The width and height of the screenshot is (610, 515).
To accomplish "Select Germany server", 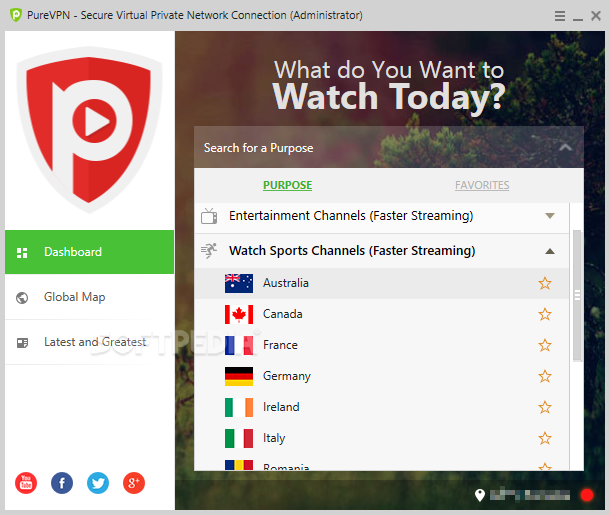I will pyautogui.click(x=382, y=377).
